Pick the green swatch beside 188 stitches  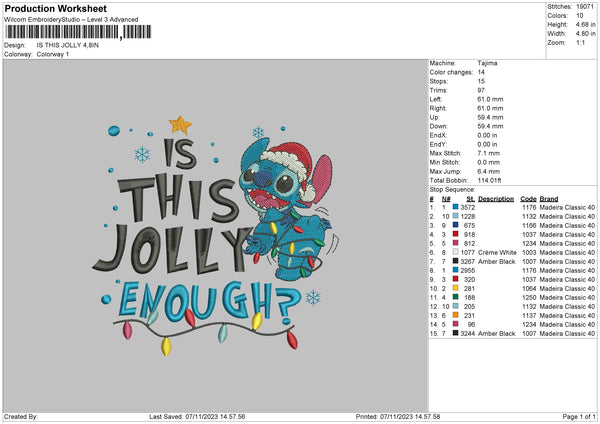click(455, 297)
